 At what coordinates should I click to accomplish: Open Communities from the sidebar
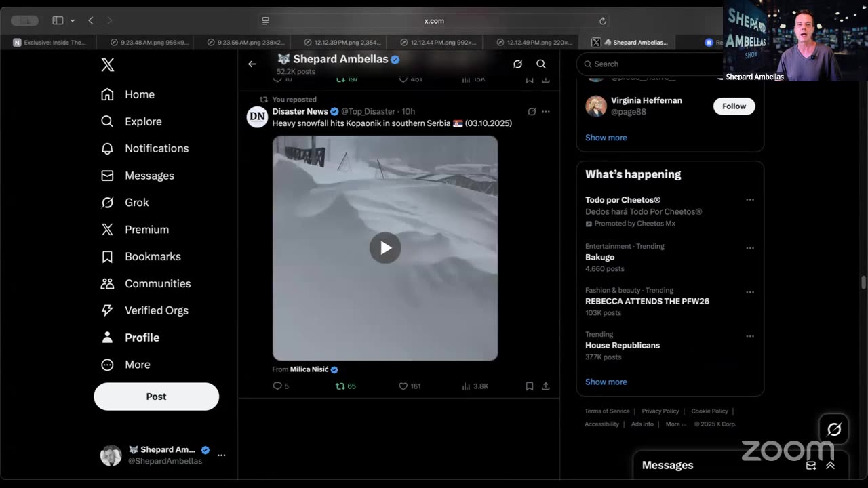click(146, 284)
